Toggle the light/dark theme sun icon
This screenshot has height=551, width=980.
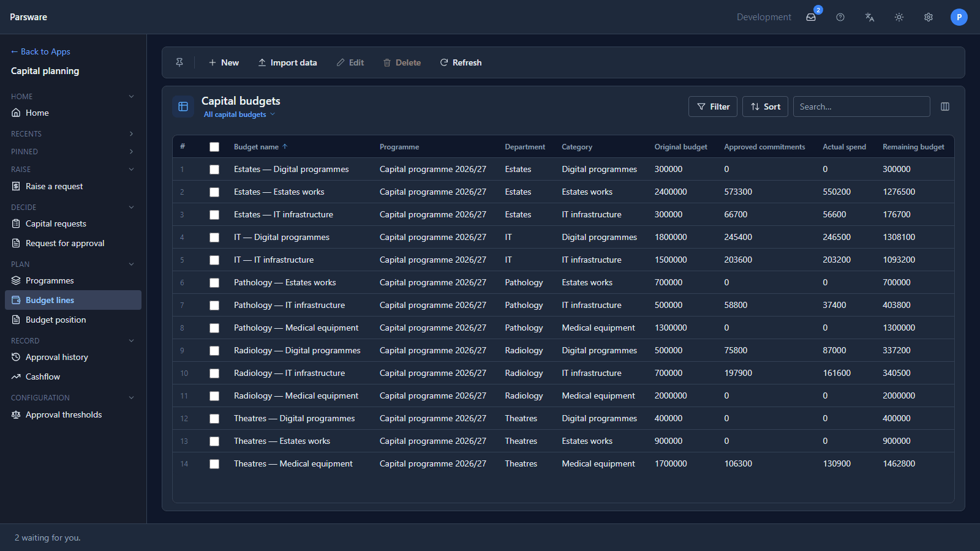(x=899, y=17)
